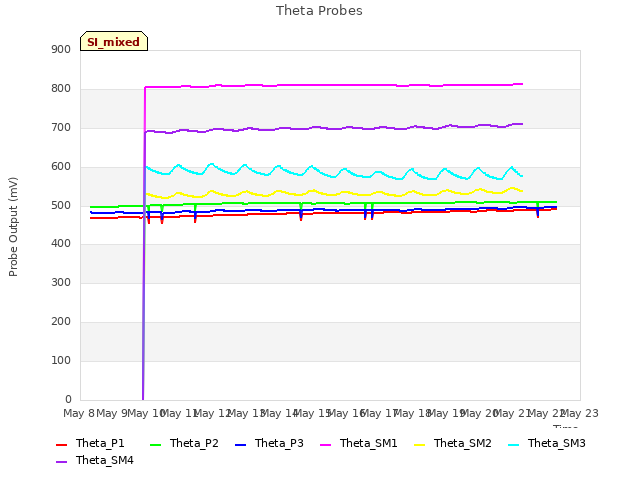Click the 300 y-axis tick label
The height and width of the screenshot is (480, 640).
click(x=61, y=282)
